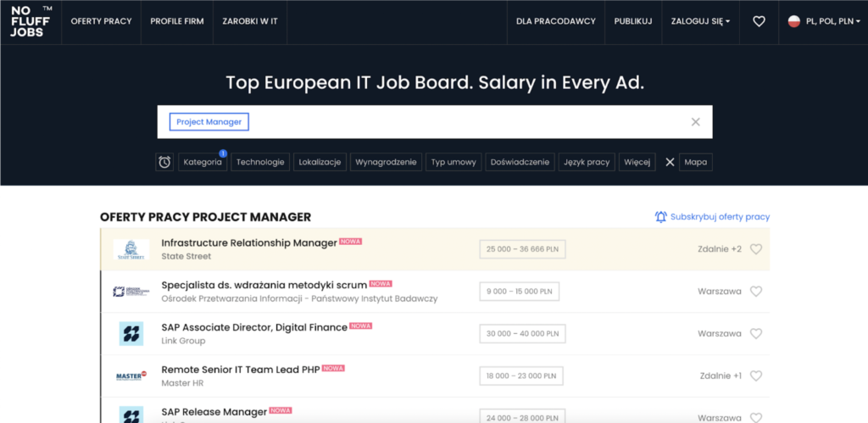
Task: Favorite the Remote Senior IT Team Lead PHP offer
Action: click(756, 376)
